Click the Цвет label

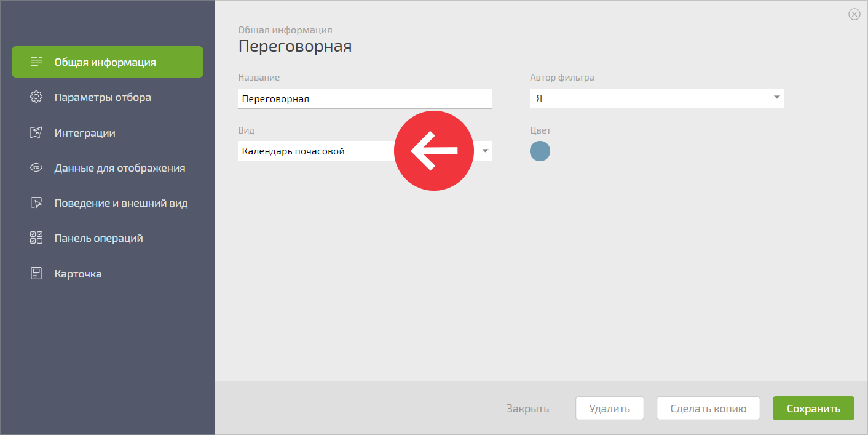(540, 130)
